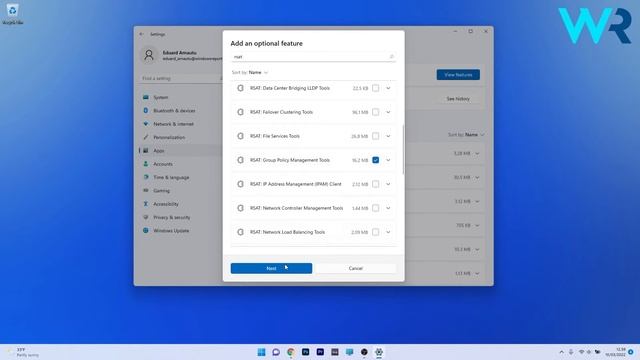Open the Sort by Name dropdown in the dialog
640x360 pixels.
tap(250, 72)
